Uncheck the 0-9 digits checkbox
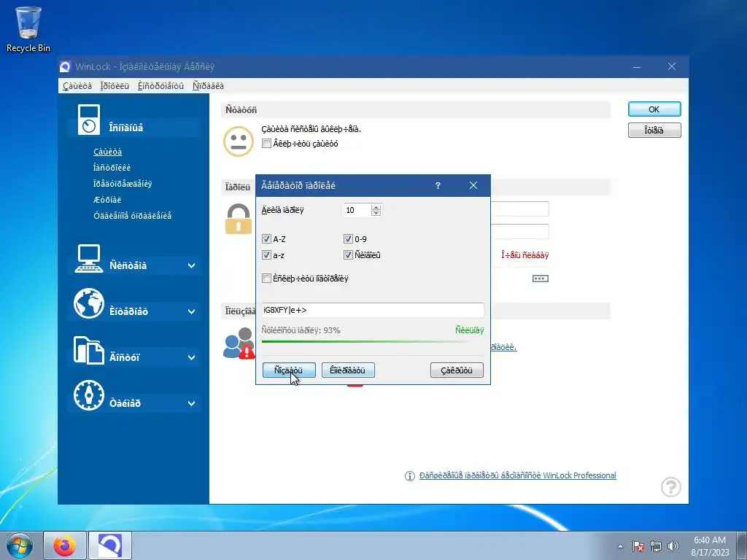 [348, 239]
